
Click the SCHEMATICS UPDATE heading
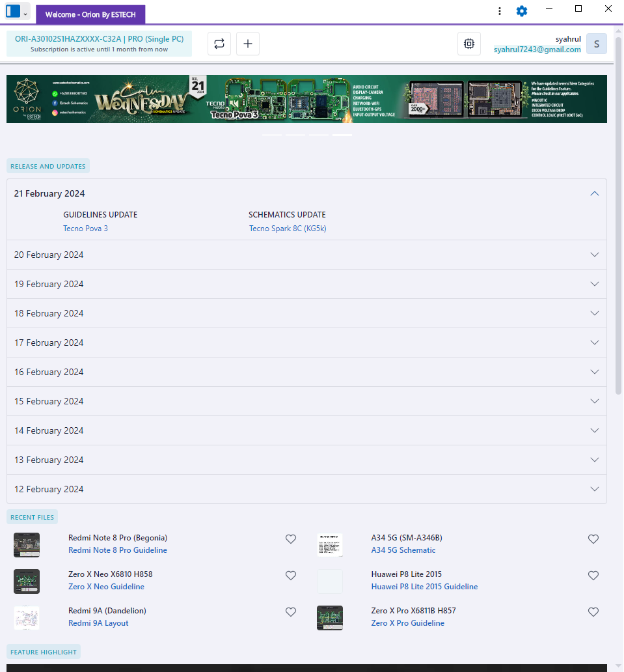click(287, 215)
